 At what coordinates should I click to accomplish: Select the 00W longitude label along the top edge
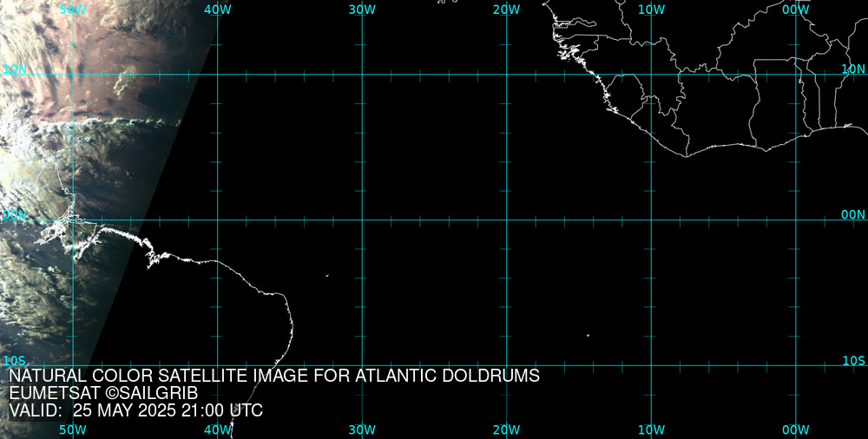click(x=796, y=10)
